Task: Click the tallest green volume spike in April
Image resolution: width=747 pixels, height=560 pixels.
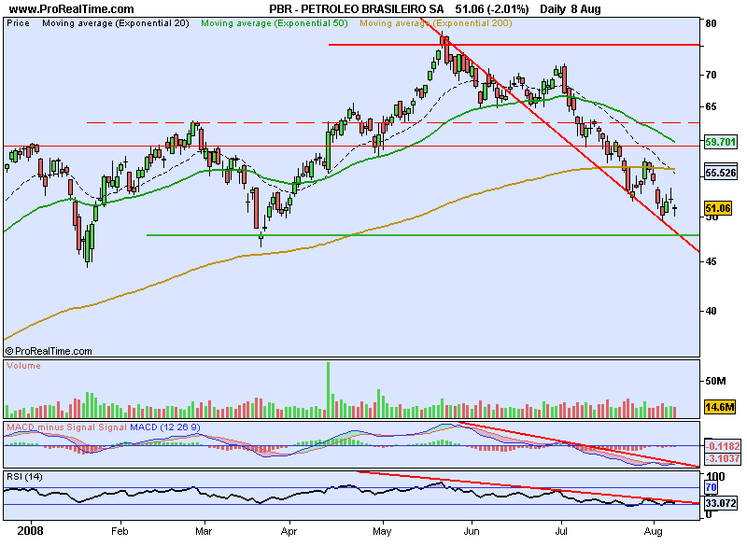Action: coord(329,390)
